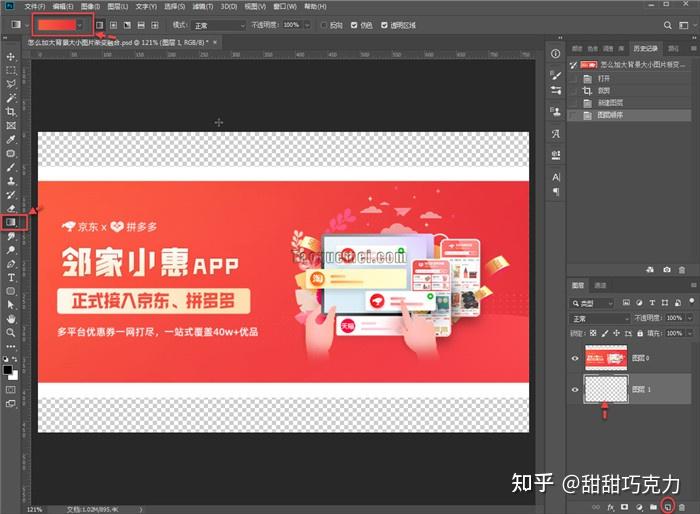This screenshot has width=700, height=514.
Task: Open the Layers panel menu
Action: coord(693,285)
